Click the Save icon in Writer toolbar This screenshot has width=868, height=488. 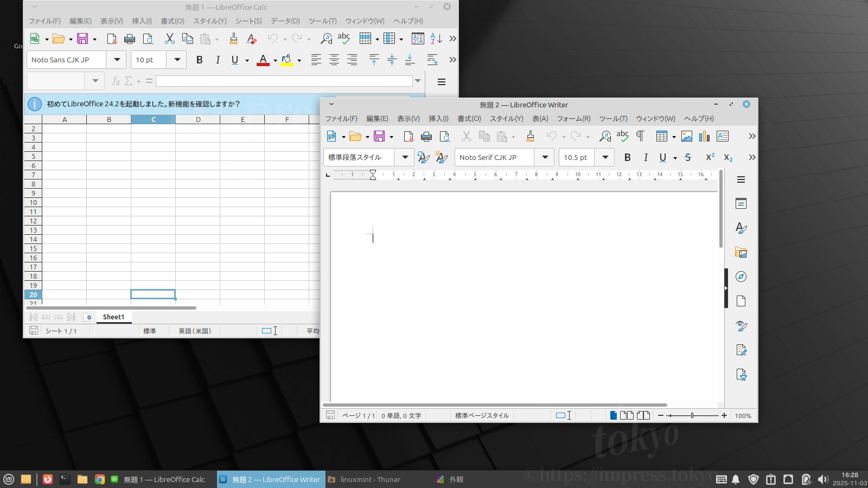pyautogui.click(x=379, y=136)
